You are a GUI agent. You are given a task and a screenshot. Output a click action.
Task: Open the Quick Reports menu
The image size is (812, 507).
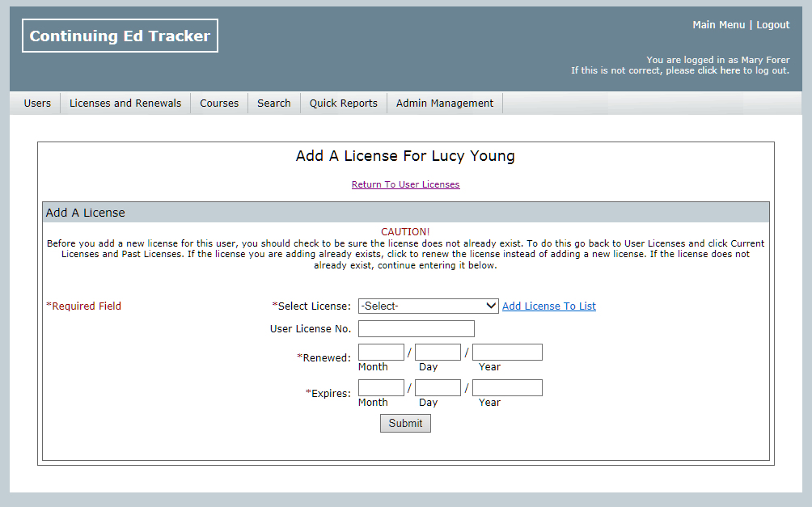click(x=343, y=104)
